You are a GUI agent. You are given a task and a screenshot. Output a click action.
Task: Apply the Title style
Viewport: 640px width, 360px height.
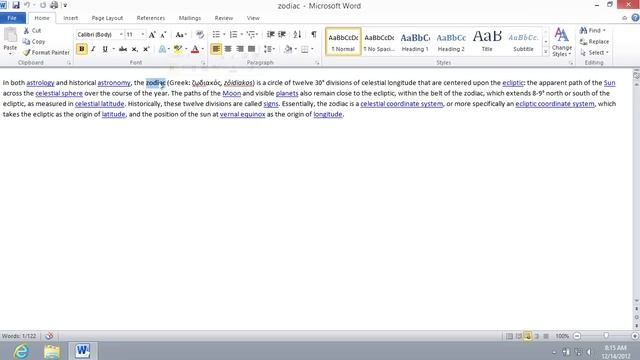pyautogui.click(x=487, y=42)
